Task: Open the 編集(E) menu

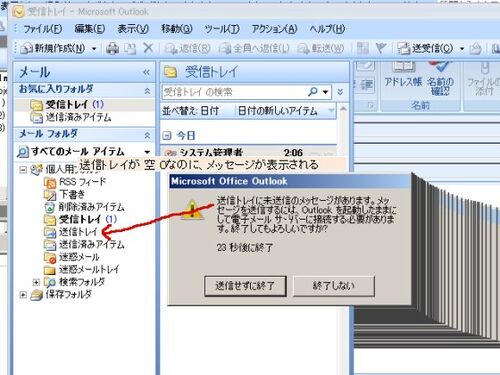Action: pos(89,29)
